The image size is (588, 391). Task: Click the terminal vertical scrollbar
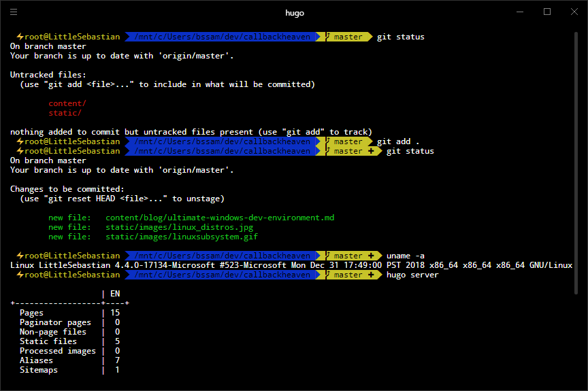(576, 163)
